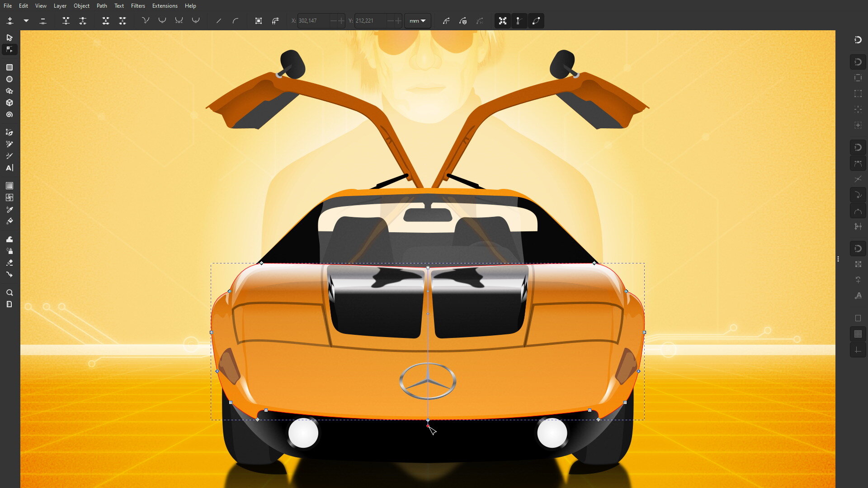Make selected nodes auto-smooth
The height and width of the screenshot is (488, 868).
pyautogui.click(x=196, y=21)
